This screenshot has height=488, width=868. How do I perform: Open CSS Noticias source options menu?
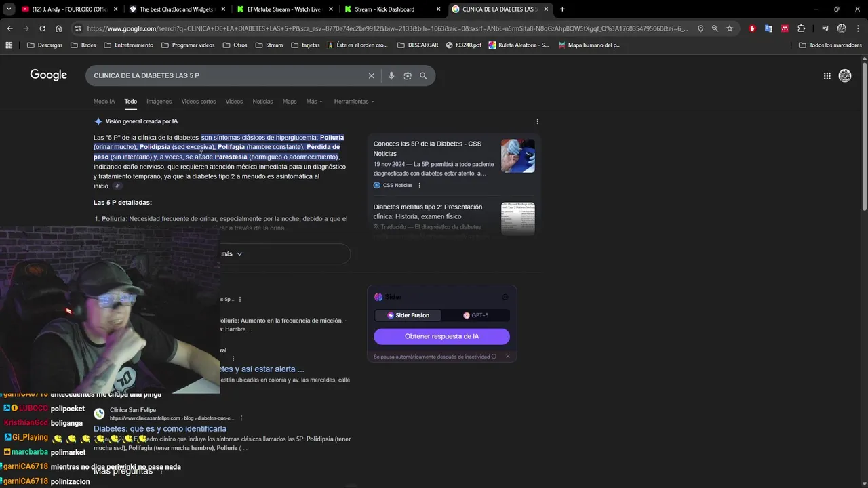(419, 185)
